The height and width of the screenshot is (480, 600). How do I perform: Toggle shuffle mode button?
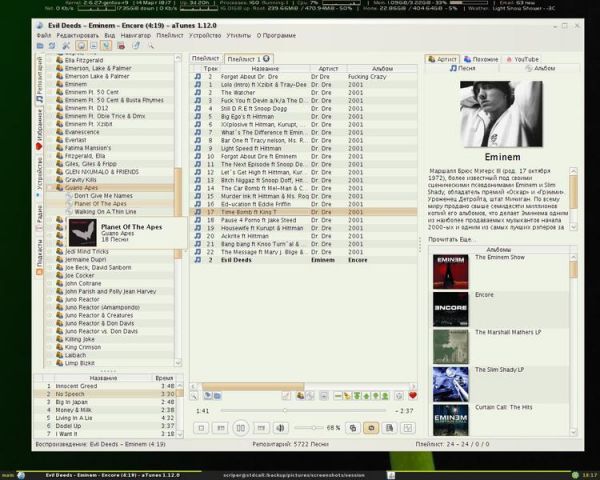pos(353,428)
